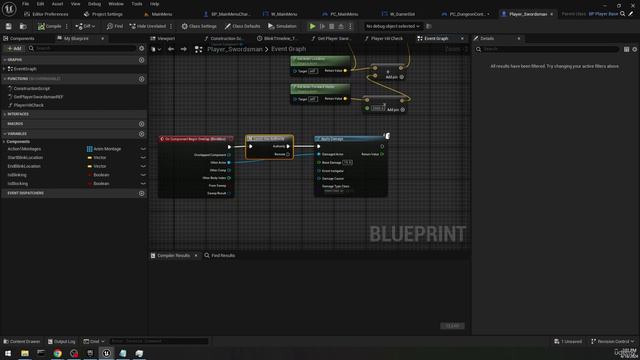640x360 pixels.
Task: Click the Save blueprint icon
Action: pos(9,26)
